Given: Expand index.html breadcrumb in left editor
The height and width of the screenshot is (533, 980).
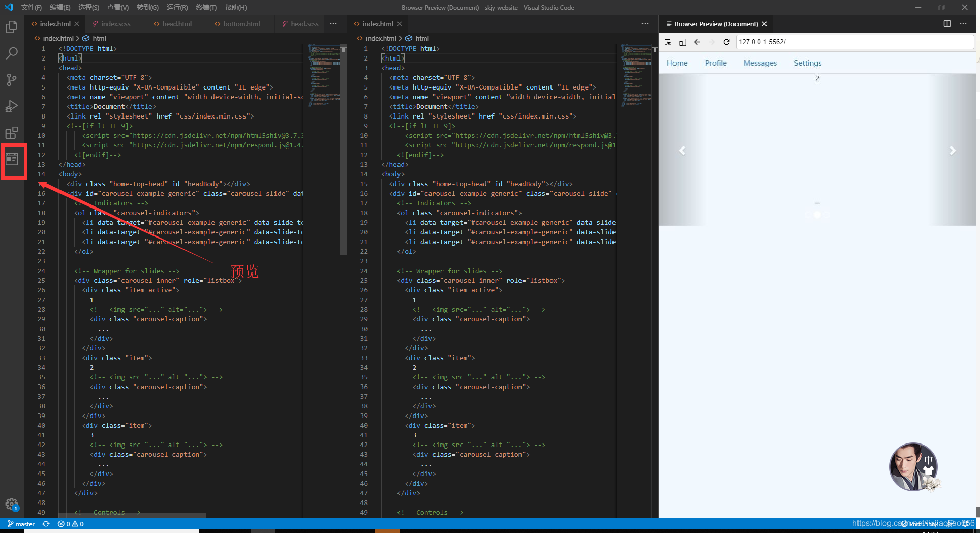Looking at the screenshot, I should 58,38.
